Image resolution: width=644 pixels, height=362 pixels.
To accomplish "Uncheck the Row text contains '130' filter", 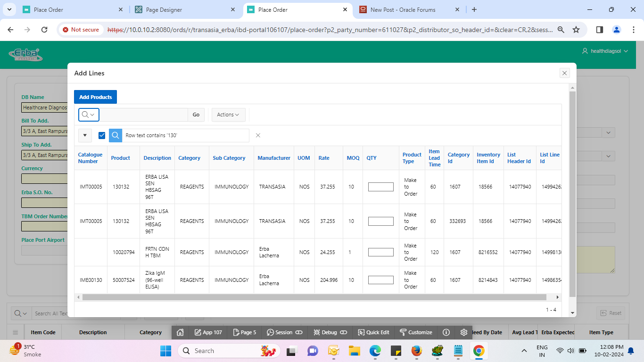I will [102, 135].
